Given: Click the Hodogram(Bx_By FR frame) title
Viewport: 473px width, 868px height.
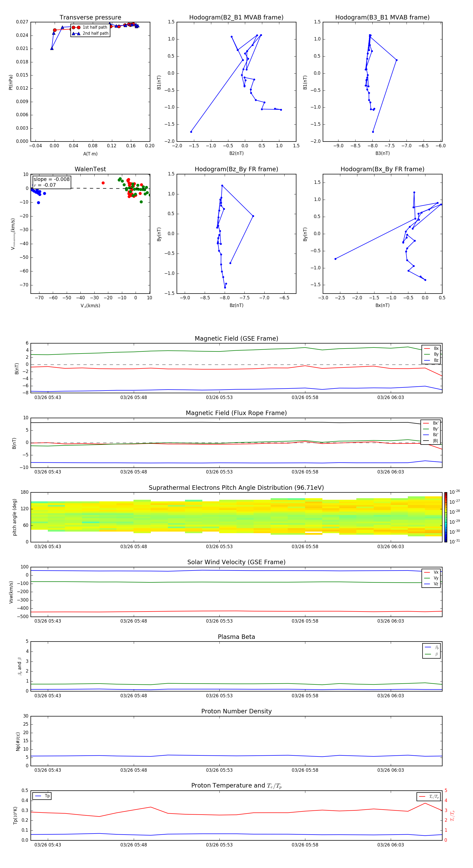Looking at the screenshot, I should (382, 169).
